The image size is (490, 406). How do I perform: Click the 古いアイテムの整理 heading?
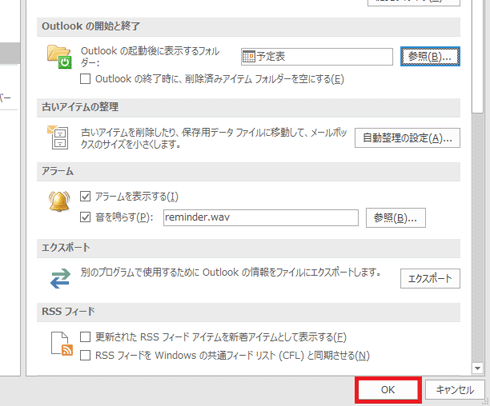pyautogui.click(x=80, y=107)
